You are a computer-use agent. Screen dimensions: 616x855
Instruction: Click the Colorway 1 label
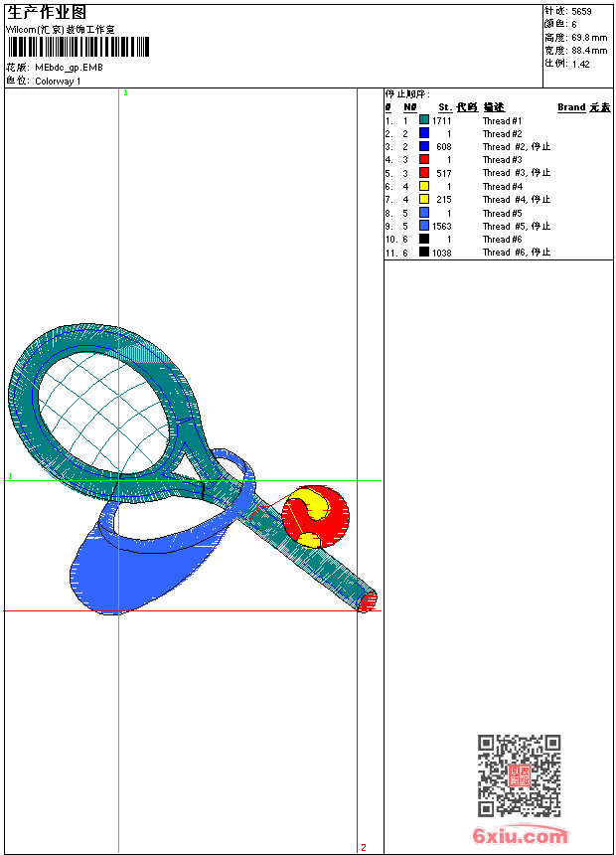(x=58, y=82)
